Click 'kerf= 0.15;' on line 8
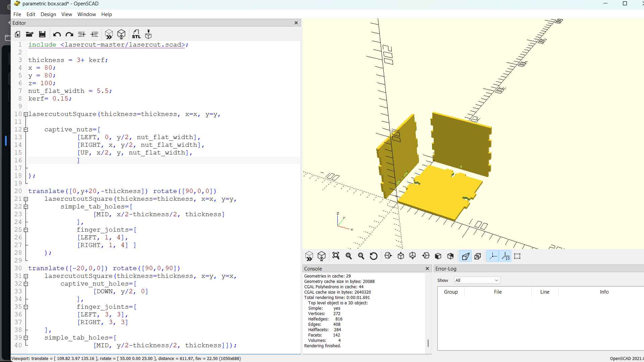Viewport: 644px width, 362px height. (50, 99)
